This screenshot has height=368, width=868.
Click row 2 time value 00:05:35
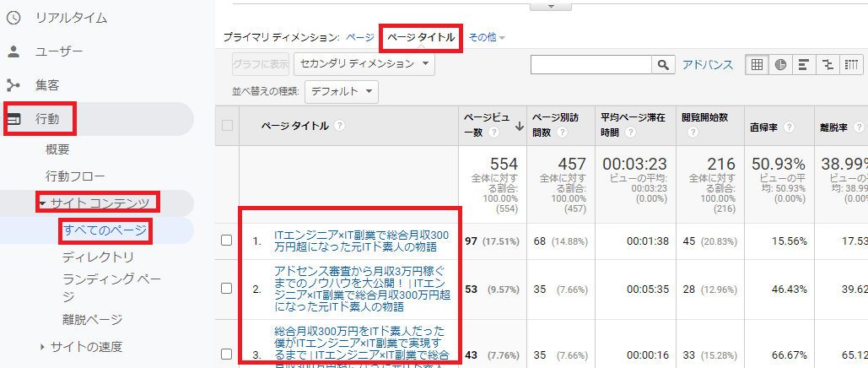[x=648, y=289]
